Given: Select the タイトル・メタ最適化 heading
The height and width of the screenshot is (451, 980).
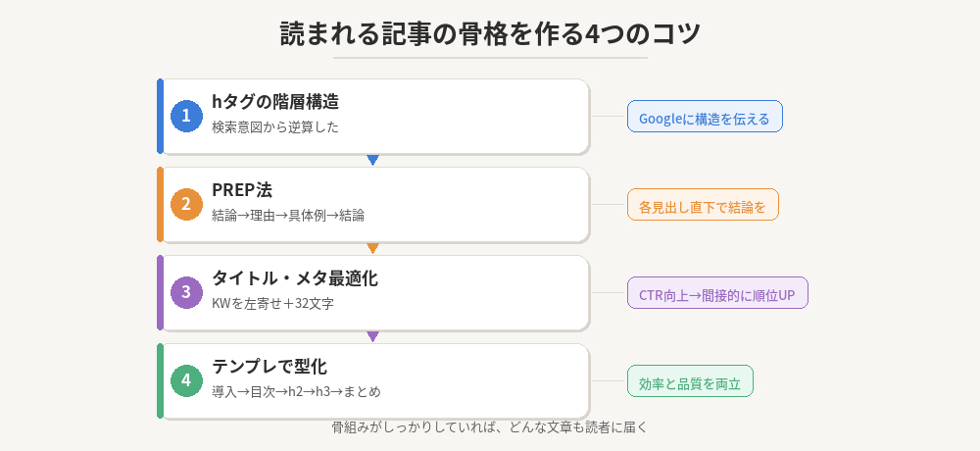Looking at the screenshot, I should pyautogui.click(x=294, y=278).
